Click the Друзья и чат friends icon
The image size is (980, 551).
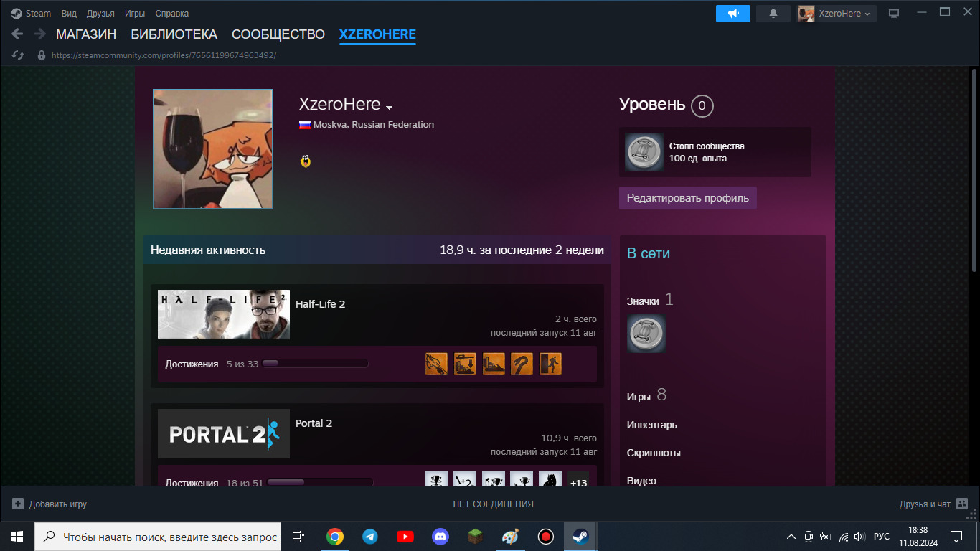(963, 504)
